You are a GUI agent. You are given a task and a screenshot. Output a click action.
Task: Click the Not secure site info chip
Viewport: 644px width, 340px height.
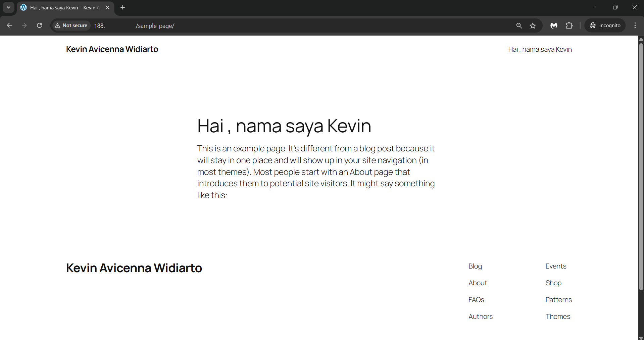(71, 26)
